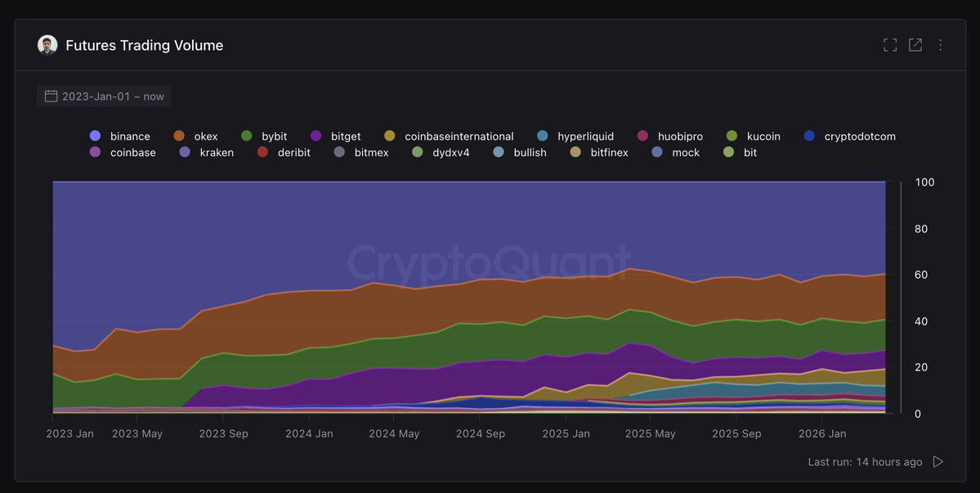Toggle the binance series in the legend

pyautogui.click(x=120, y=137)
